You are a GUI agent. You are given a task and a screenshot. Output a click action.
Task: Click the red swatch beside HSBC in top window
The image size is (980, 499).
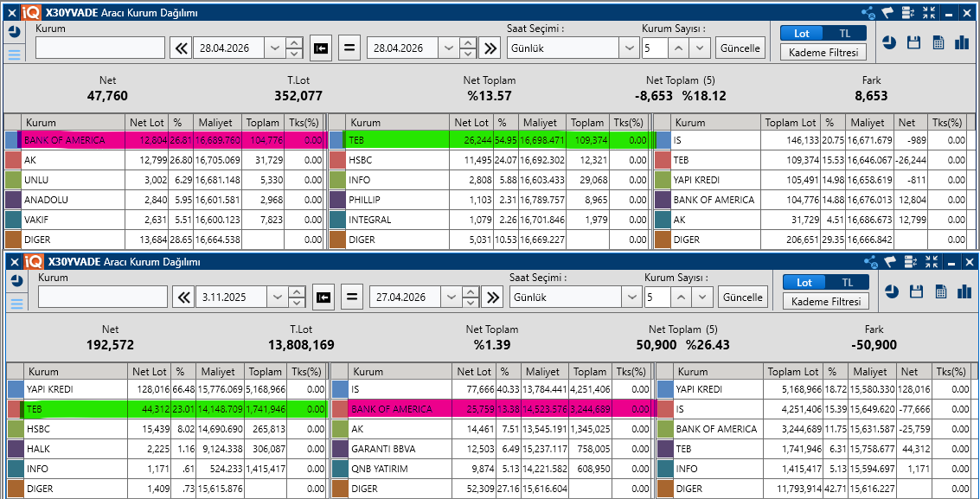click(336, 160)
